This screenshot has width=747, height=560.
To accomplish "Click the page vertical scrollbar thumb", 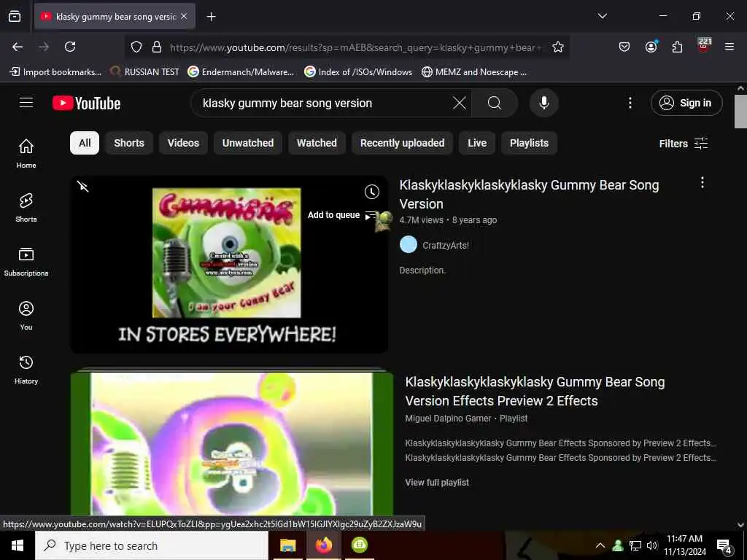I will (740, 112).
